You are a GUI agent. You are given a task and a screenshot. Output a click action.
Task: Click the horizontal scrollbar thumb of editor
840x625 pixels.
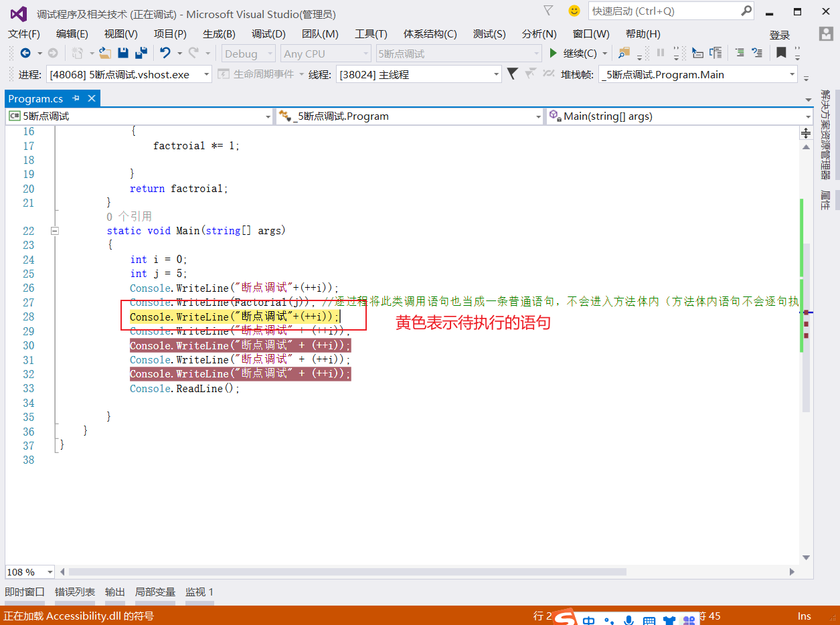pyautogui.click(x=347, y=572)
